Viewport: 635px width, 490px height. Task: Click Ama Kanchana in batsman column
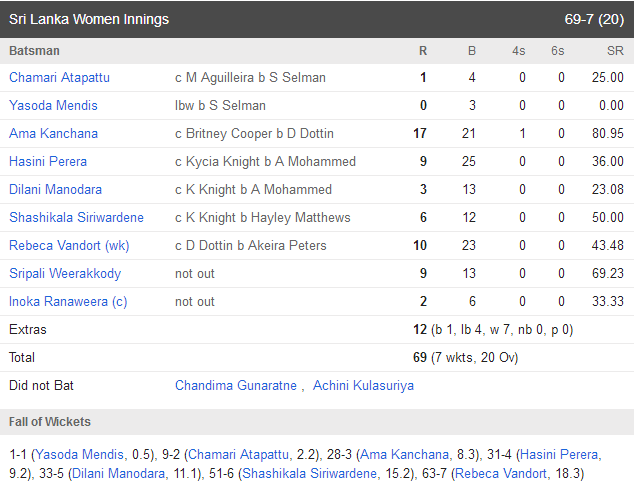[53, 133]
